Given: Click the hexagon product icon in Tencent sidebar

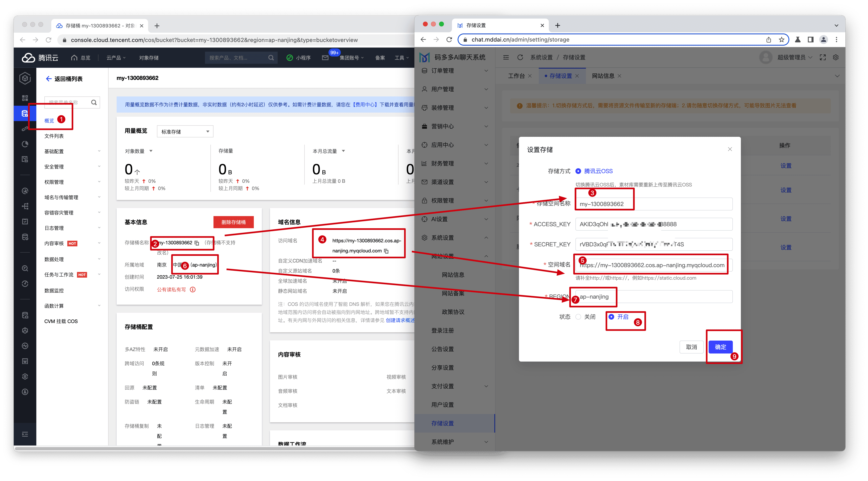Looking at the screenshot, I should pyautogui.click(x=25, y=78).
